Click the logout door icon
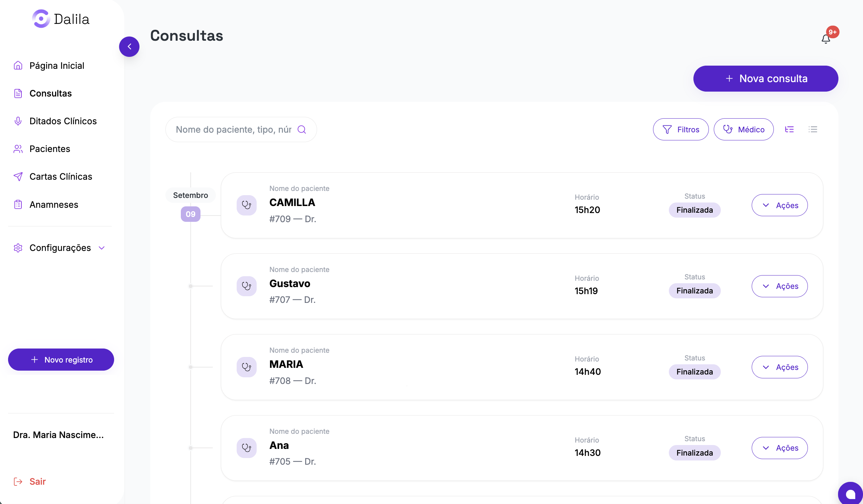 click(x=18, y=482)
